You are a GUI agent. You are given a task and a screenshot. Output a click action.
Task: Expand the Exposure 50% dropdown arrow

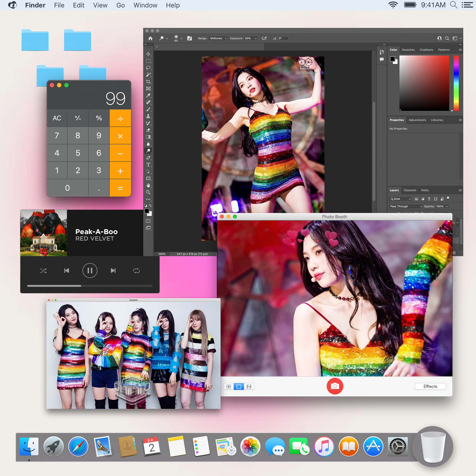(x=256, y=38)
